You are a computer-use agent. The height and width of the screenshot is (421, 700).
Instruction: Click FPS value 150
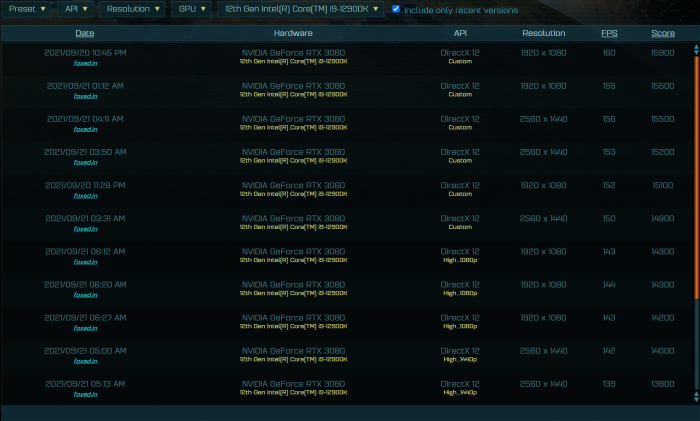coord(609,218)
